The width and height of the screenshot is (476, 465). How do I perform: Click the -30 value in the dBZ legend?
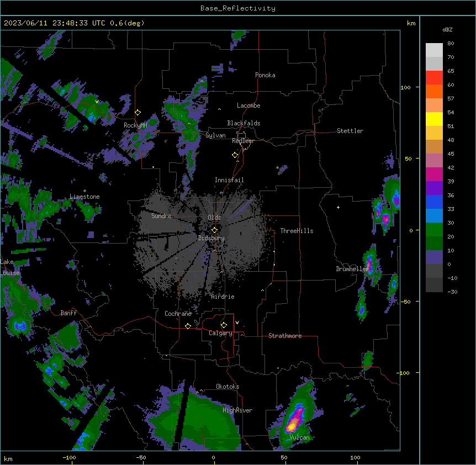tap(452, 292)
